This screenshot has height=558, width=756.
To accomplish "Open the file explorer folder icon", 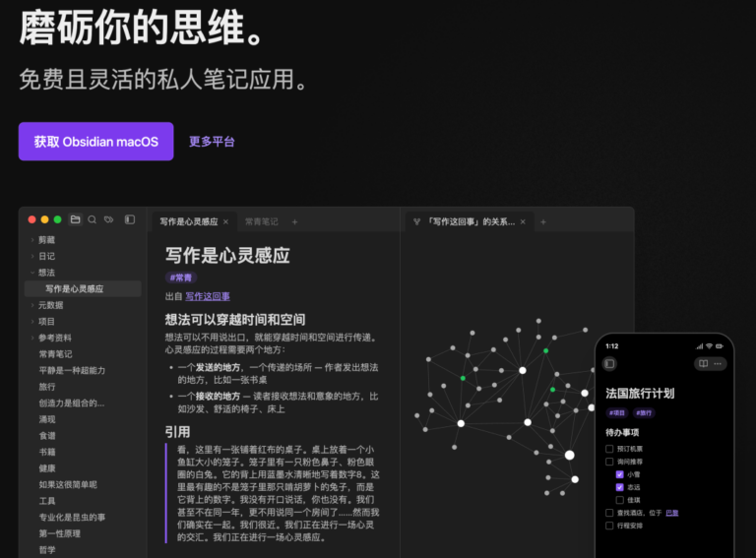I will click(x=75, y=219).
